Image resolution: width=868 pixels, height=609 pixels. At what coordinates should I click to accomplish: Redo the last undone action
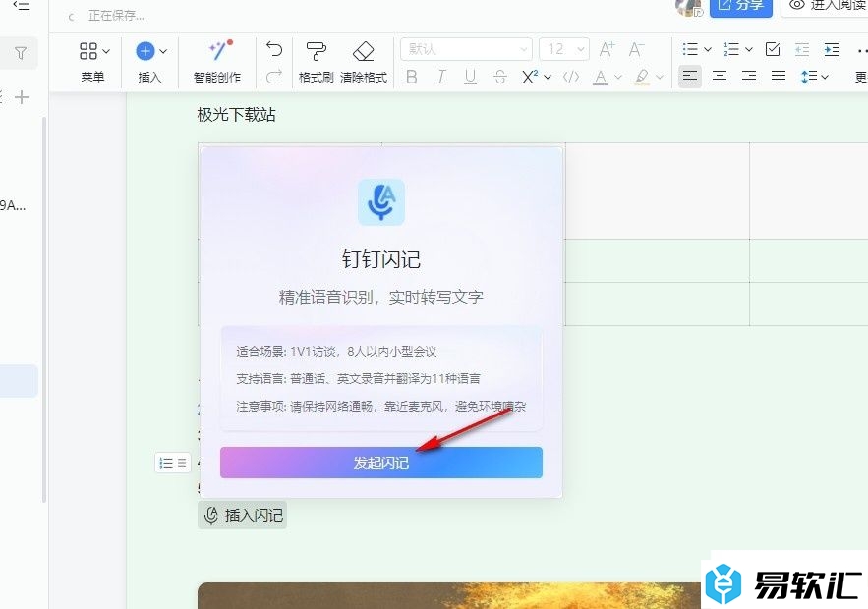(274, 77)
